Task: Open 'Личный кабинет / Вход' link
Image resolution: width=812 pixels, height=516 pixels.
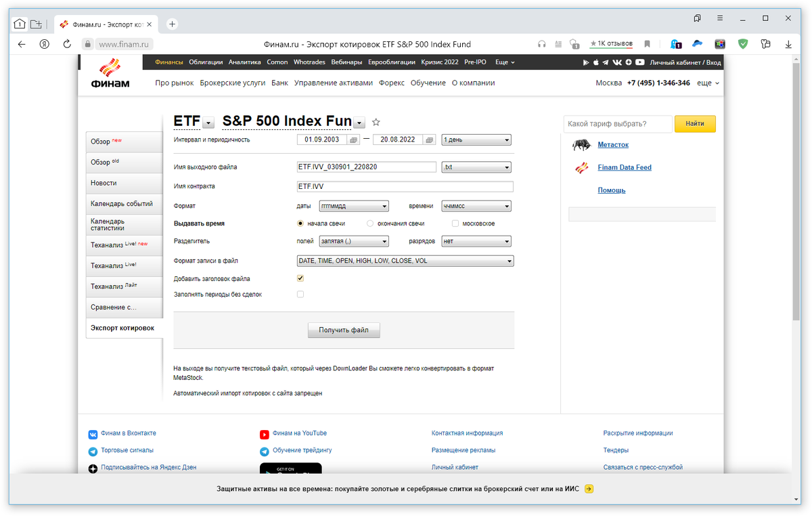Action: [685, 62]
